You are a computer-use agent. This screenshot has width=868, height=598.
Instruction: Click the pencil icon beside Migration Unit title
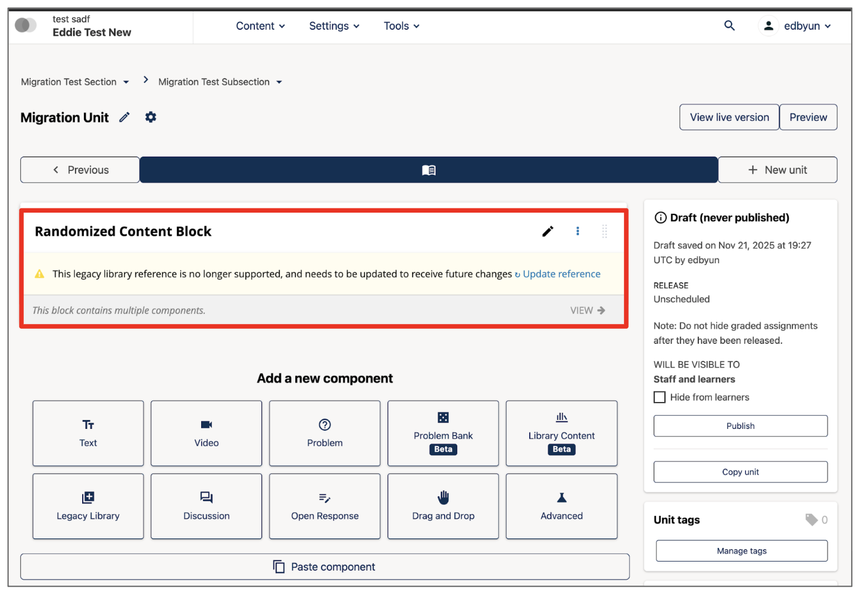[x=124, y=117]
